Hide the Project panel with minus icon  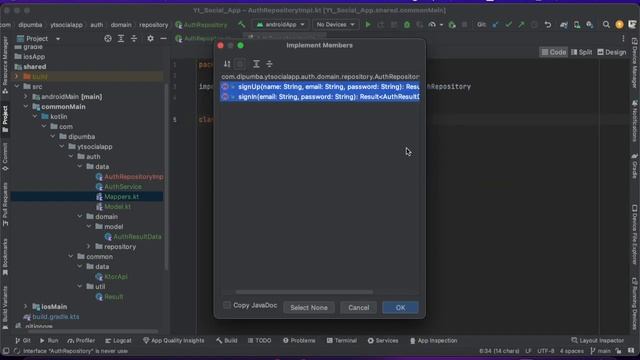163,38
